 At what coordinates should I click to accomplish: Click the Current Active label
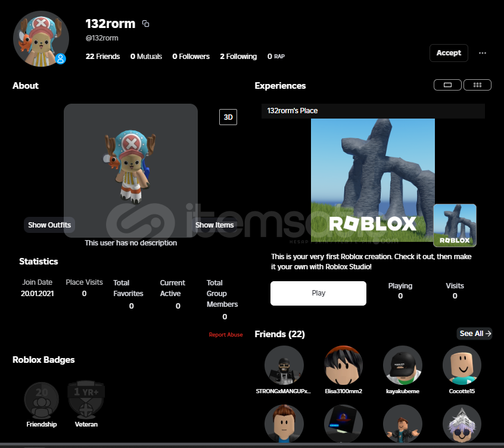click(x=173, y=288)
